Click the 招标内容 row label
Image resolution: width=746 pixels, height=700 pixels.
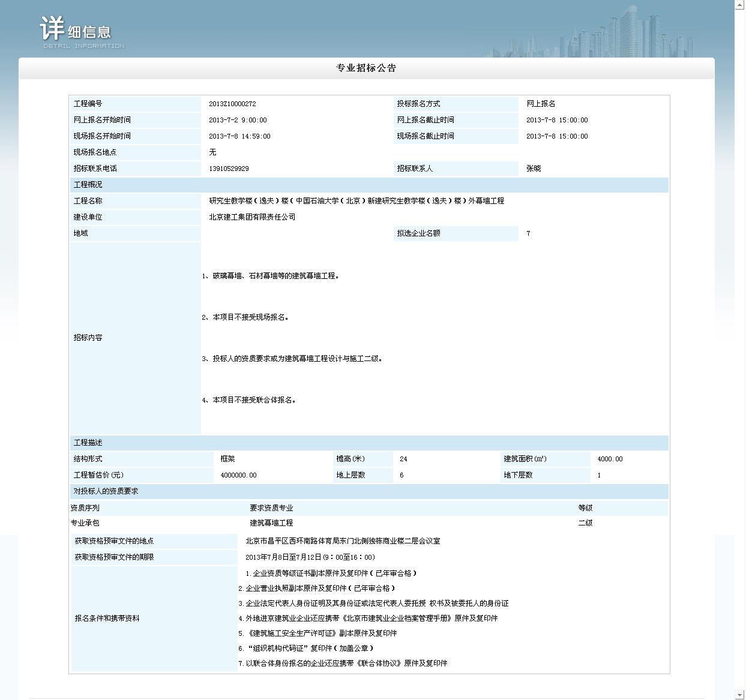coord(88,338)
